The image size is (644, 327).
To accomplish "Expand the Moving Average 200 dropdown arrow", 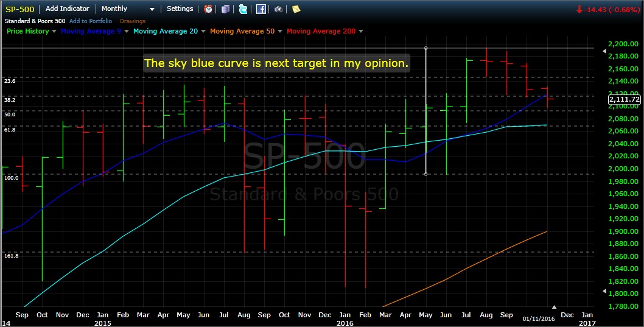I will 360,31.
